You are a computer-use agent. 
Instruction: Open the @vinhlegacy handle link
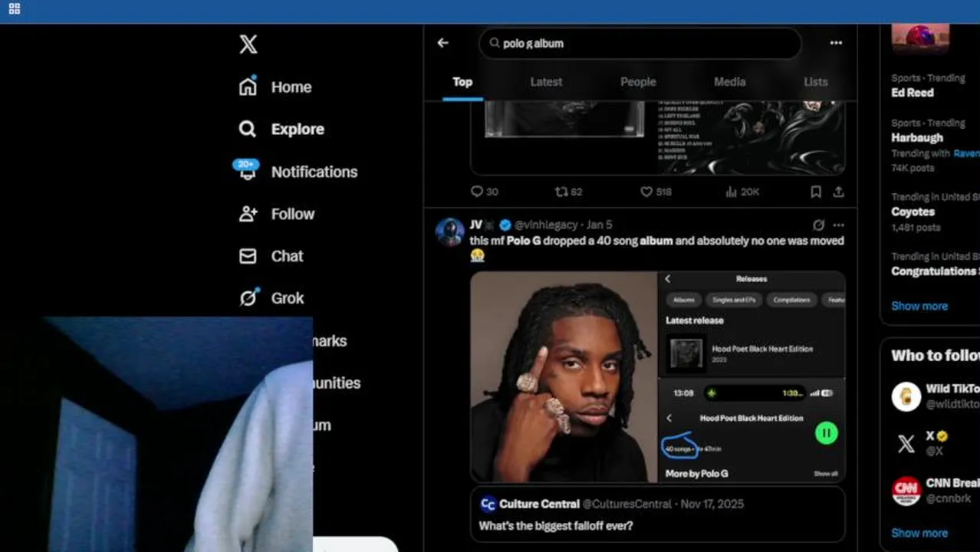pos(546,225)
